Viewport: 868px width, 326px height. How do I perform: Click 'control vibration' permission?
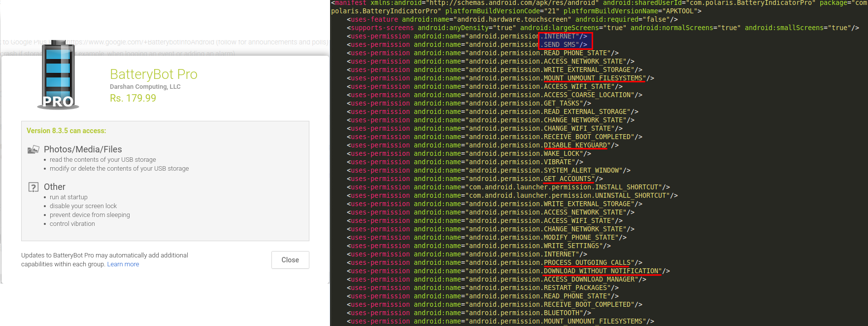point(72,224)
